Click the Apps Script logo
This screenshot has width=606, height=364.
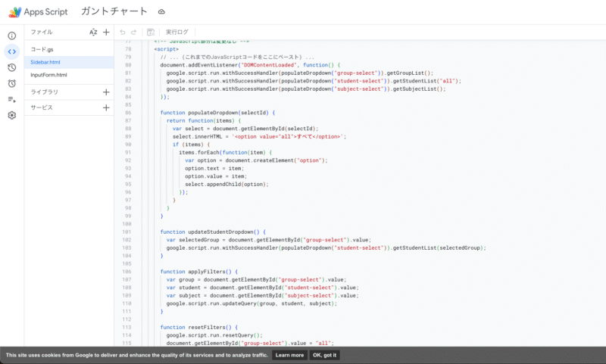point(38,12)
